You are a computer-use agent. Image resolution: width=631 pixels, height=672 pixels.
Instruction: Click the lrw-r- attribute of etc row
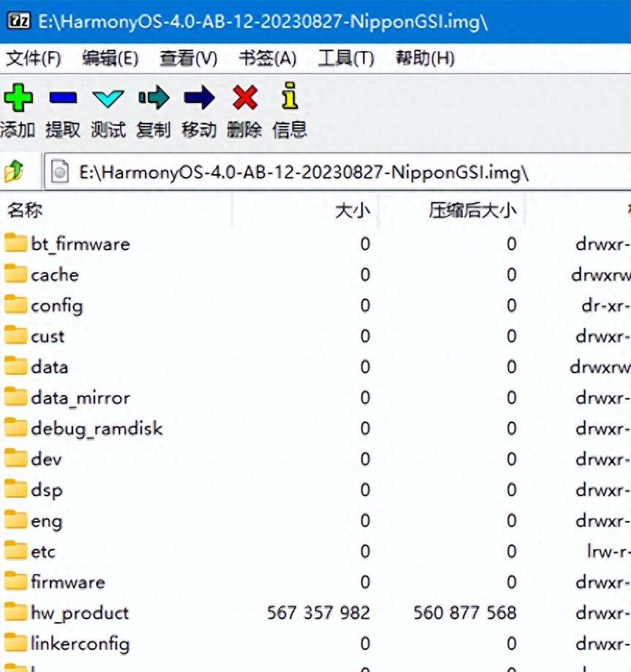point(608,551)
